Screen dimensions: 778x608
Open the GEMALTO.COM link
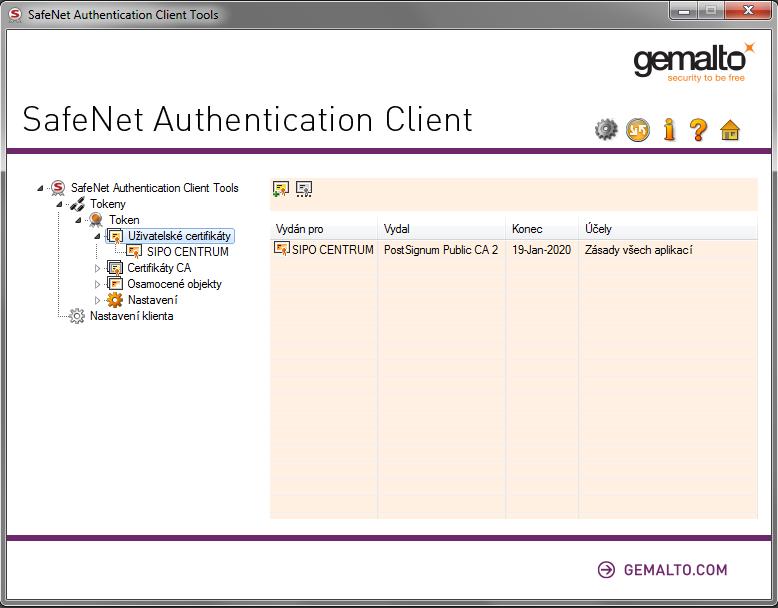tap(675, 569)
